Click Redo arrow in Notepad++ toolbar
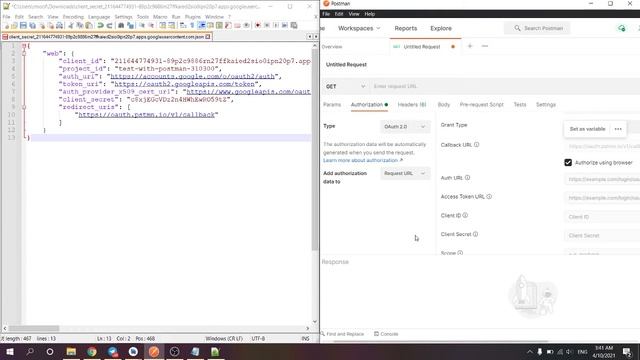The image size is (640, 360). 109,25
